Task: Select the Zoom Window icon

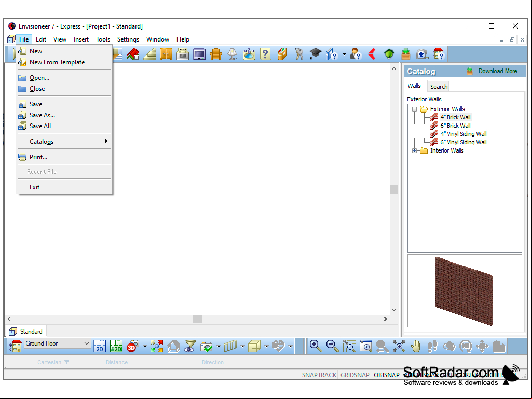Action: (x=349, y=346)
